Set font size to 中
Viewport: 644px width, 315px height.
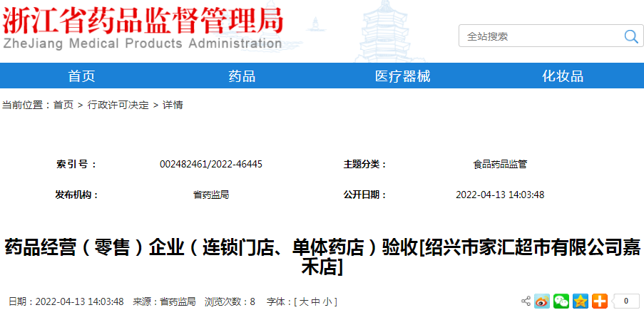click(315, 302)
